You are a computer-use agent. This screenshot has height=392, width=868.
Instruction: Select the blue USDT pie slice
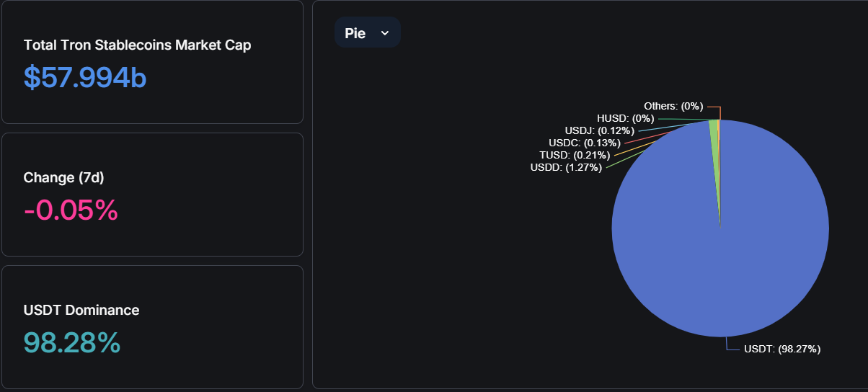pos(721,245)
